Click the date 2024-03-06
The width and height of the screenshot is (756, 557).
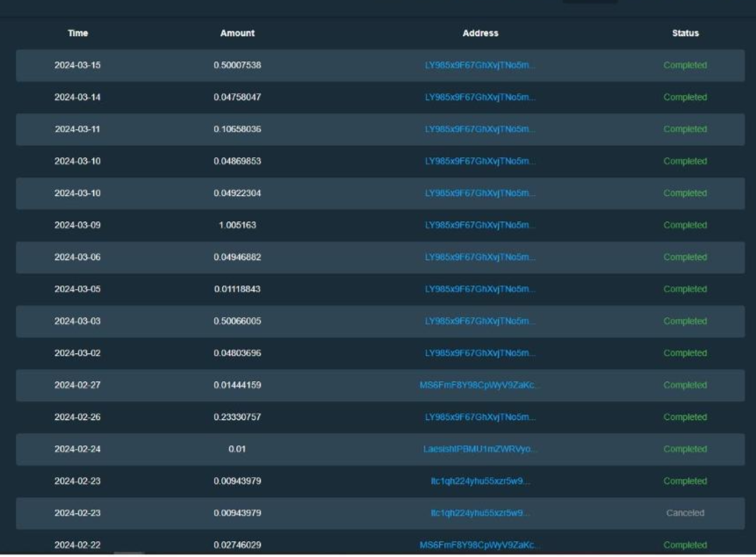pos(77,257)
